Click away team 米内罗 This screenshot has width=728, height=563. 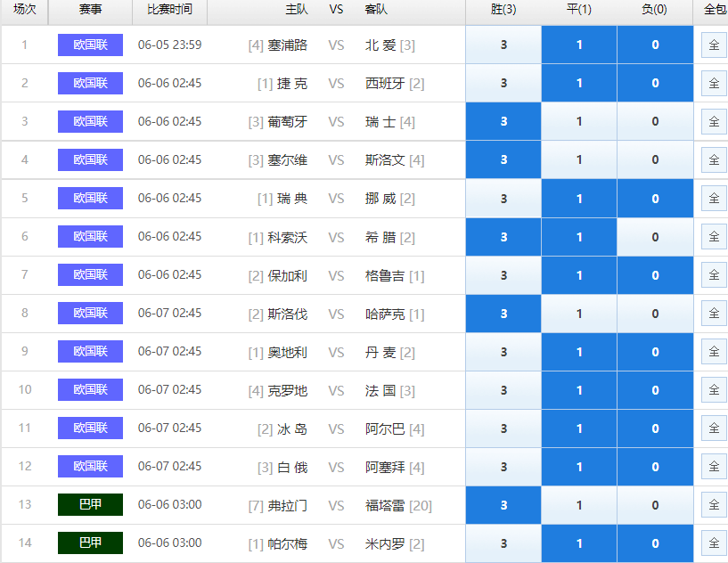[385, 544]
